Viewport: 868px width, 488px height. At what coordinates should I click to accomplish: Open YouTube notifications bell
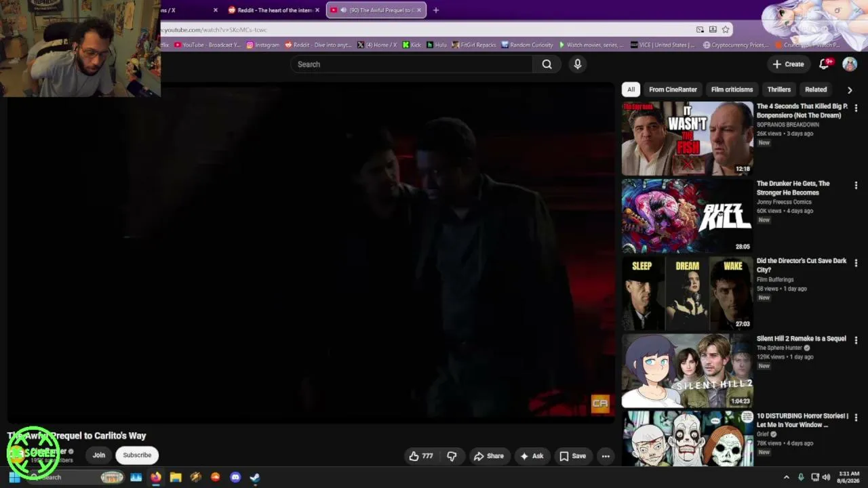pyautogui.click(x=824, y=64)
